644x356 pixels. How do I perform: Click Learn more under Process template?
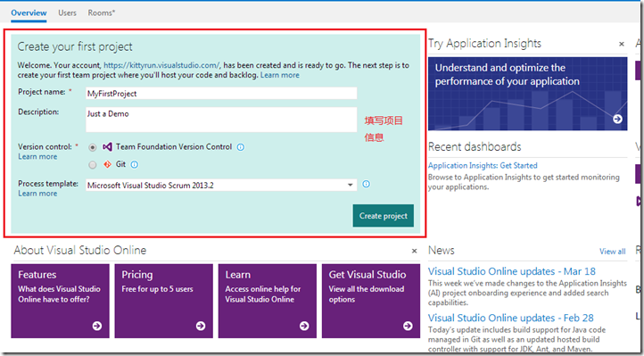tap(37, 194)
